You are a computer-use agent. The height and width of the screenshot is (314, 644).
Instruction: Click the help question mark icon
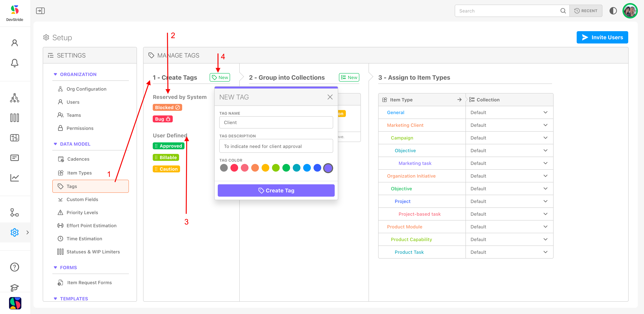tap(14, 267)
